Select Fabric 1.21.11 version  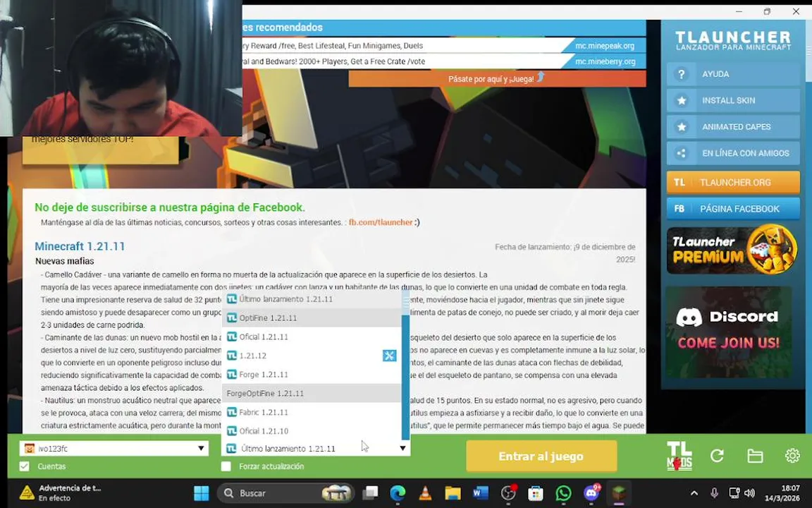pyautogui.click(x=312, y=412)
